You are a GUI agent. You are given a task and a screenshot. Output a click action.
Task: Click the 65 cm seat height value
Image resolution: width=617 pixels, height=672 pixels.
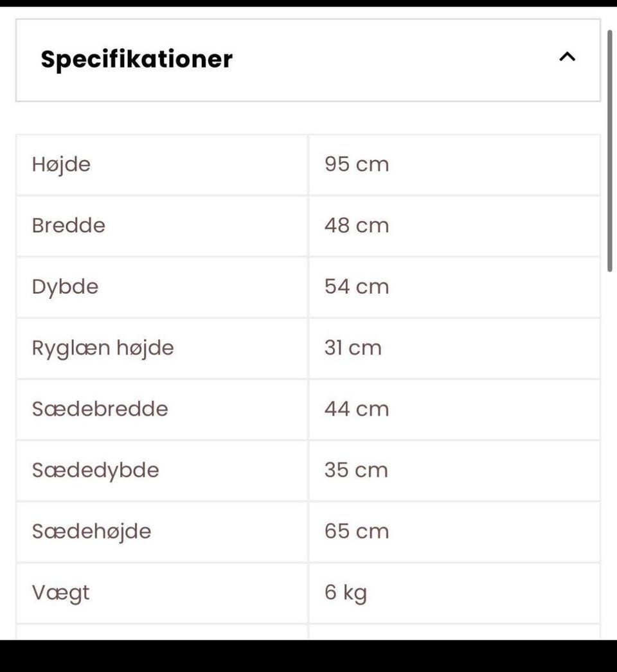pyautogui.click(x=357, y=531)
